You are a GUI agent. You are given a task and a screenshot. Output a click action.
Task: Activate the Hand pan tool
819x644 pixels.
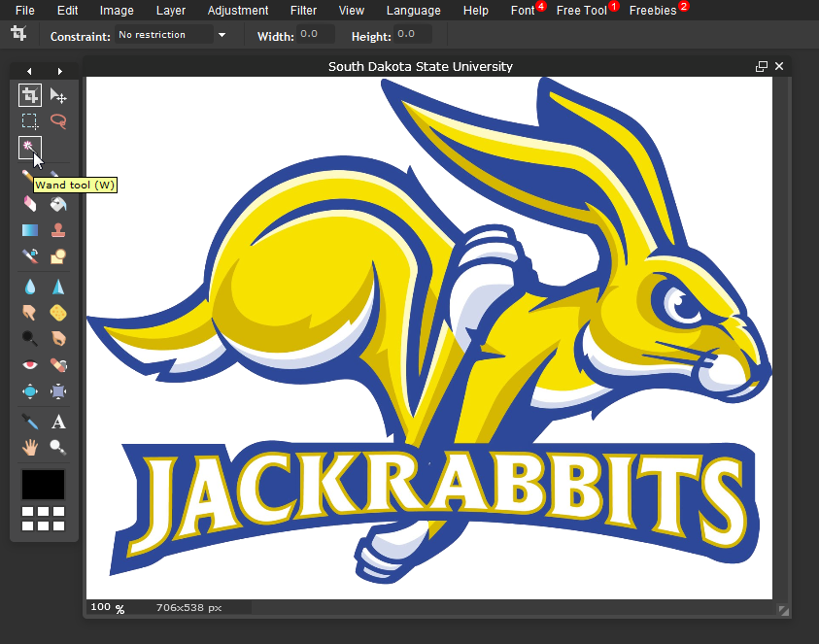click(x=30, y=447)
